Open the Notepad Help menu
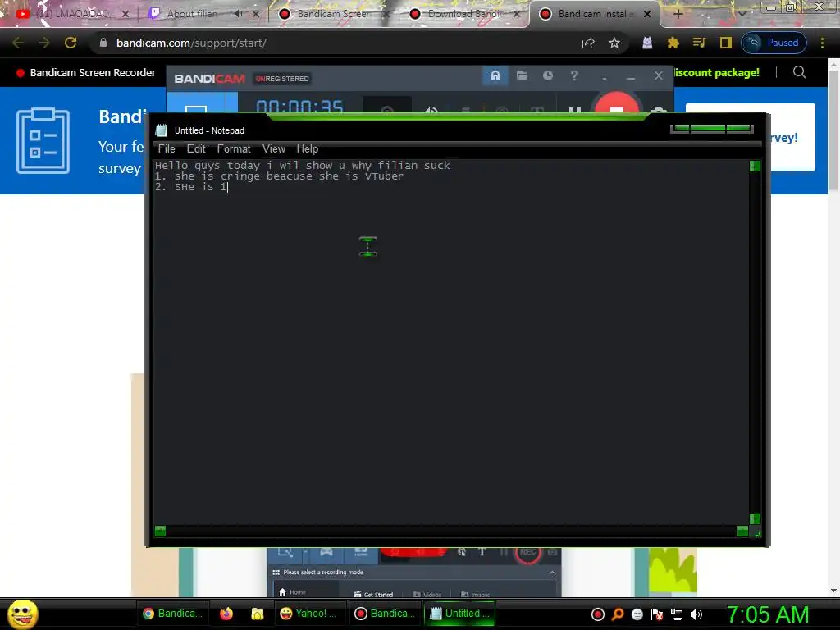Screen dimensions: 840x630 click(308, 149)
